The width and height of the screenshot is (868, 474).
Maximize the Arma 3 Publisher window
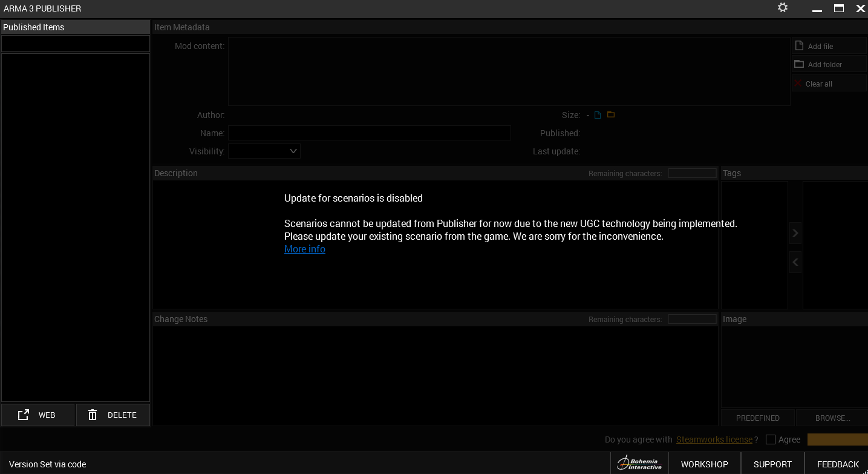(839, 8)
